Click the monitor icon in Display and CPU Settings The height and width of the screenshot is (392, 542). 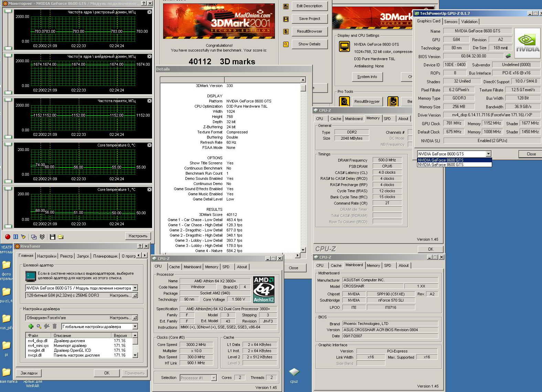tap(344, 46)
